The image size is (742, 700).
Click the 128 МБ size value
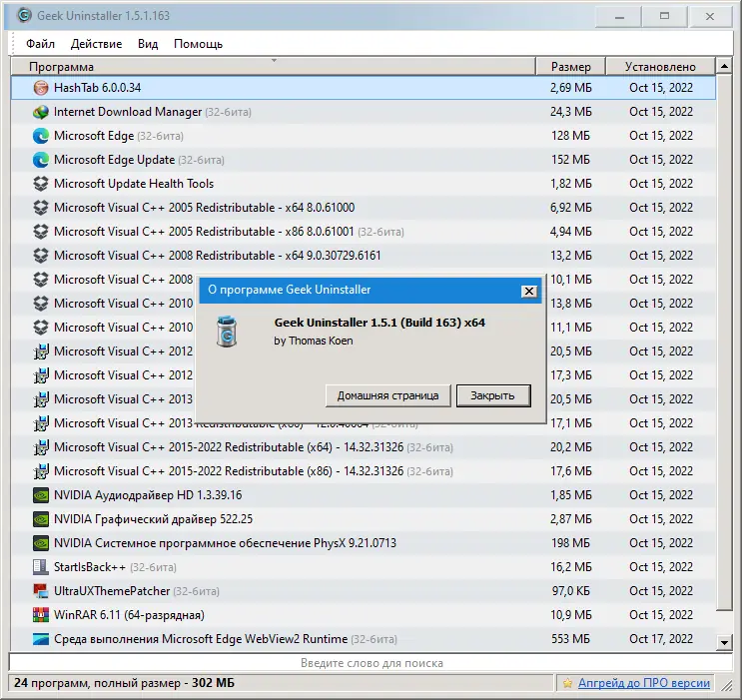(x=570, y=136)
